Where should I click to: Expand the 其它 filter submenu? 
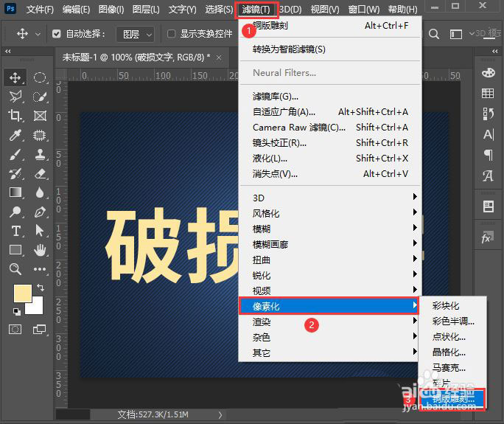click(x=330, y=352)
